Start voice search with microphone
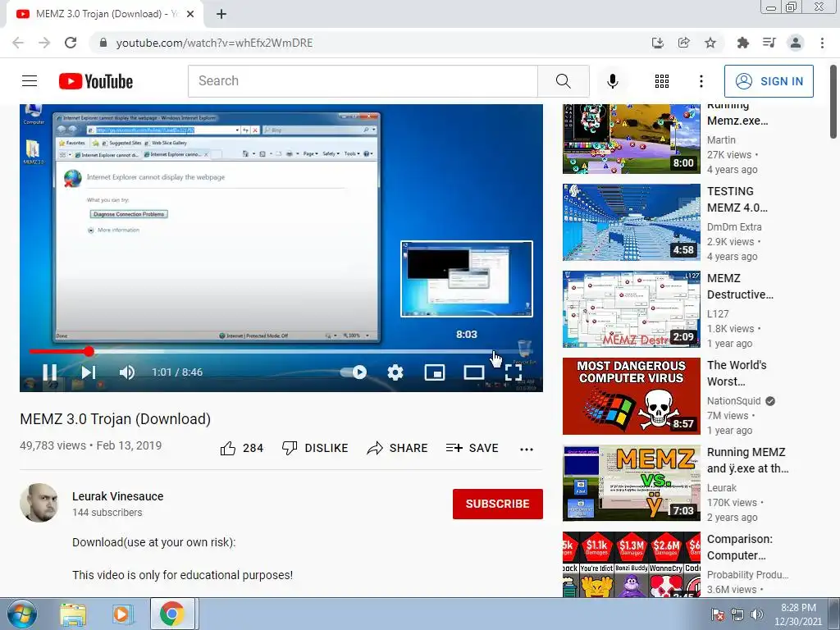 click(612, 81)
